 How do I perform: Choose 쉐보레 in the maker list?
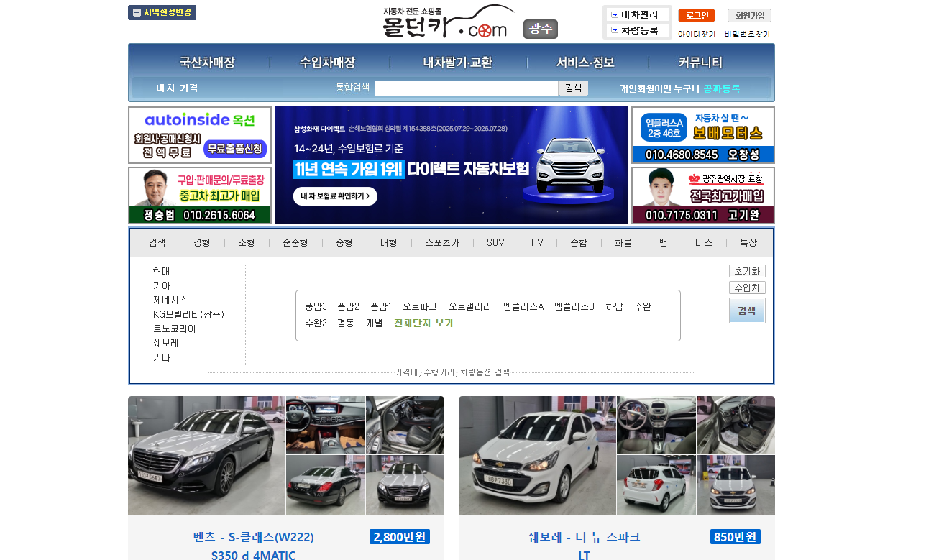pos(165,343)
